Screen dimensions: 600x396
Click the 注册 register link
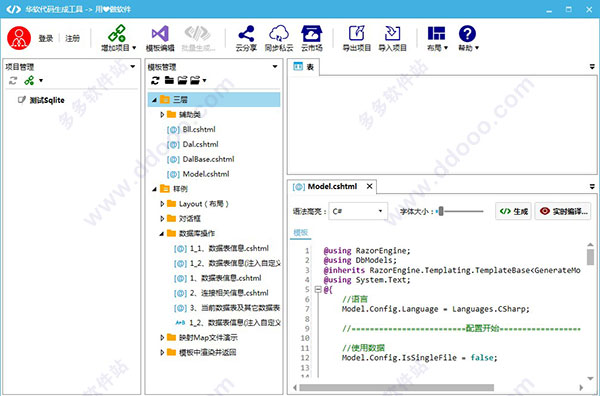point(72,38)
